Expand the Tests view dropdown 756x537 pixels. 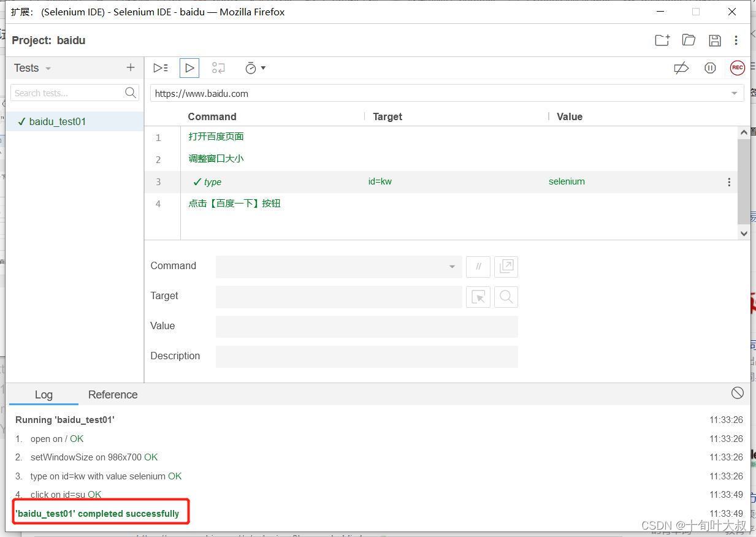pos(48,69)
